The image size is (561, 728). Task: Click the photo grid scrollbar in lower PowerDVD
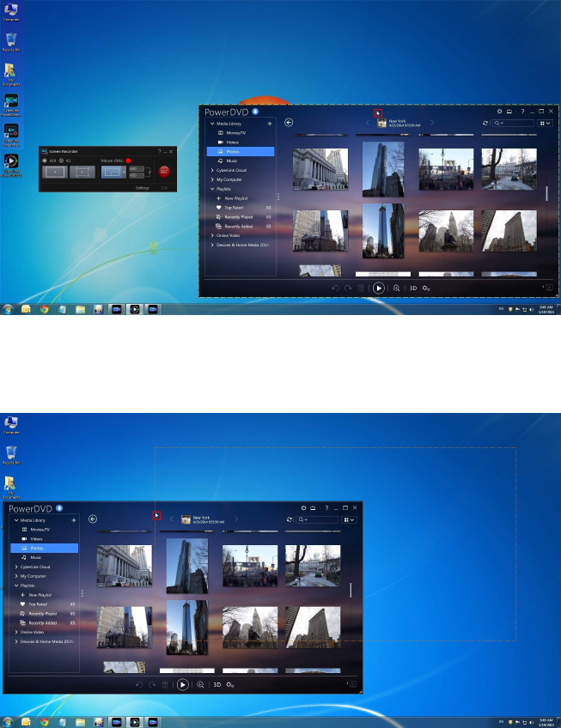click(x=351, y=590)
